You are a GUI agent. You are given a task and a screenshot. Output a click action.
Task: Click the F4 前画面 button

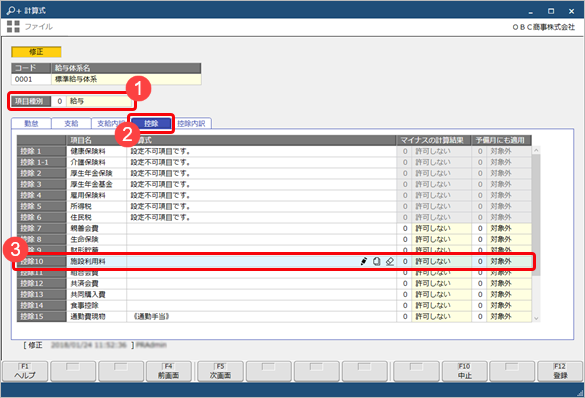pyautogui.click(x=169, y=372)
